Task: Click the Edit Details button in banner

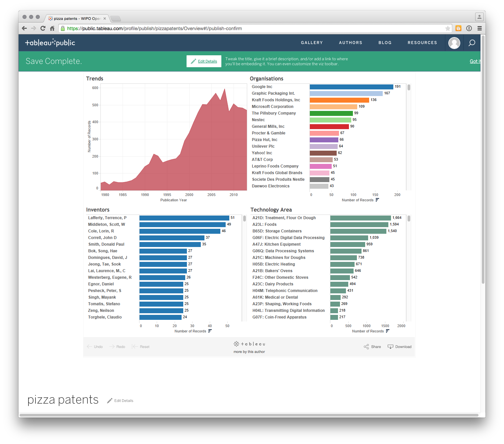Action: (x=204, y=61)
